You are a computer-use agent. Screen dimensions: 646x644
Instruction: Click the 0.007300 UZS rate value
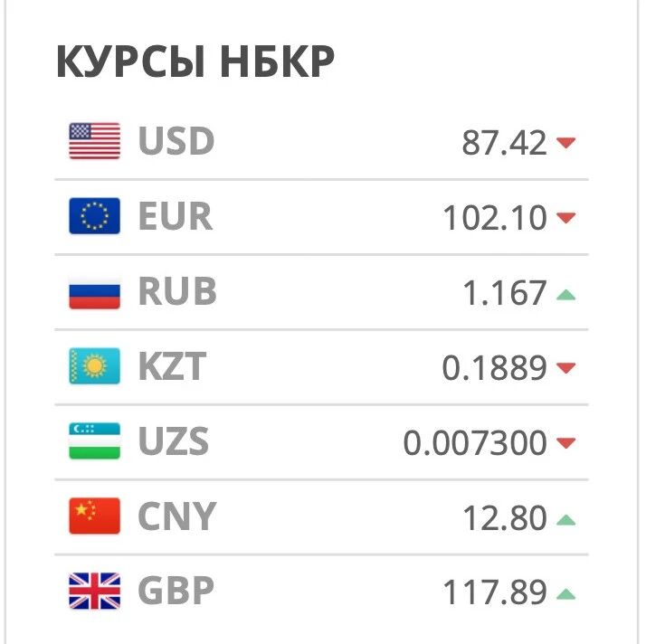(x=475, y=442)
